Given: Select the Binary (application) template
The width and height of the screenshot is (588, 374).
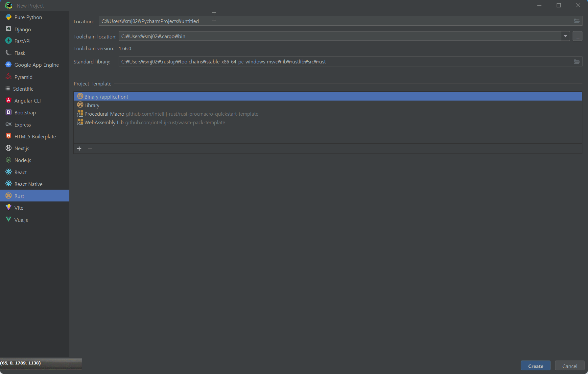Looking at the screenshot, I should pos(328,96).
